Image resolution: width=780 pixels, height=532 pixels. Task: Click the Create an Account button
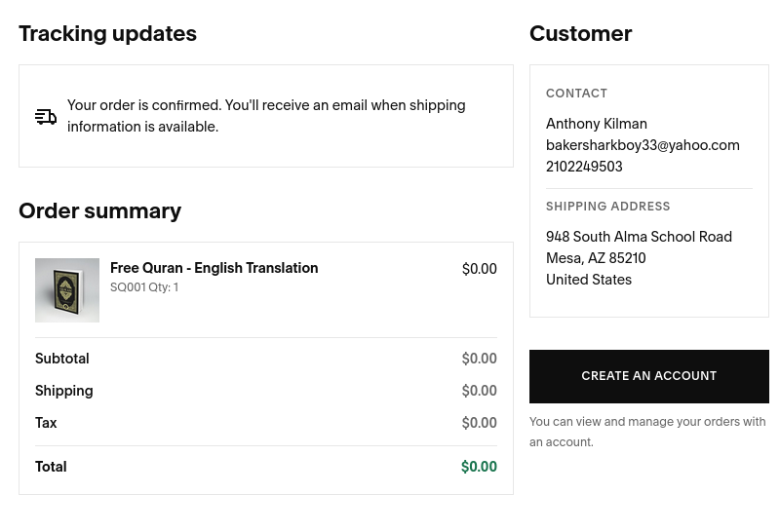[x=648, y=376]
